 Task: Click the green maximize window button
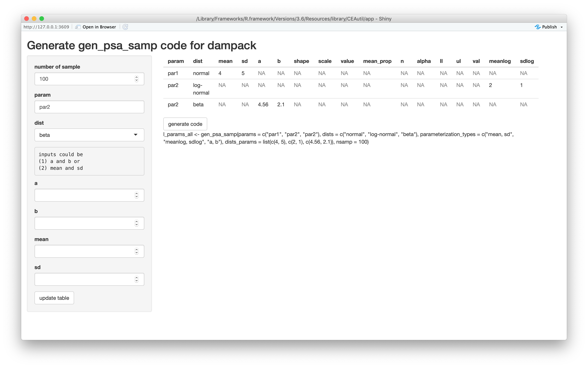pos(42,19)
